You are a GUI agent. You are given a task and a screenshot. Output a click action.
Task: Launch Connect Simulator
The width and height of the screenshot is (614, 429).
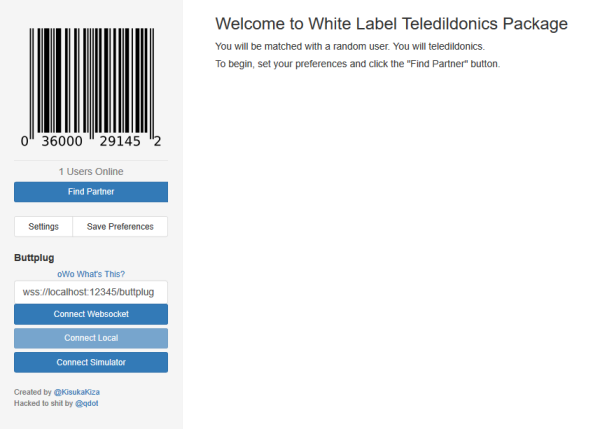(91, 362)
